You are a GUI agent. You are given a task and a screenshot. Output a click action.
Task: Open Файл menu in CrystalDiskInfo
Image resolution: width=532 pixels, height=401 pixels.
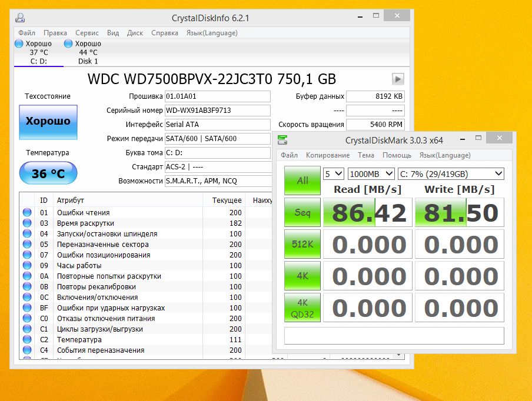click(26, 33)
